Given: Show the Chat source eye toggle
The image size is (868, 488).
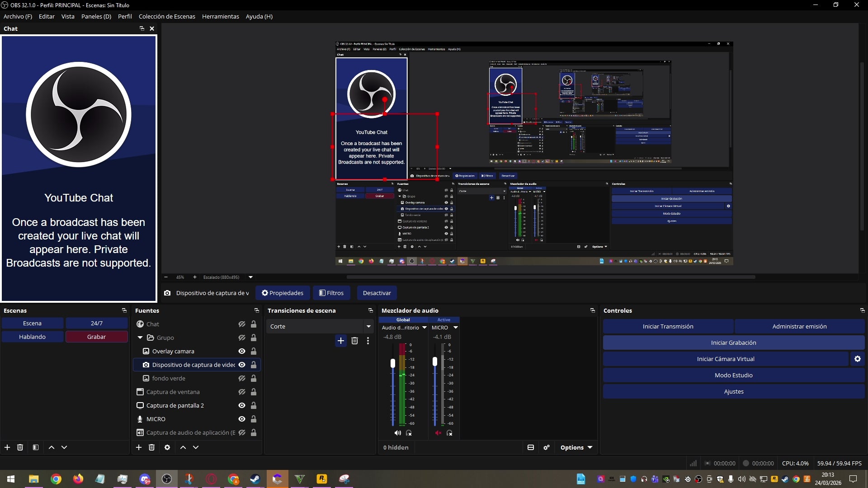Looking at the screenshot, I should [242, 324].
